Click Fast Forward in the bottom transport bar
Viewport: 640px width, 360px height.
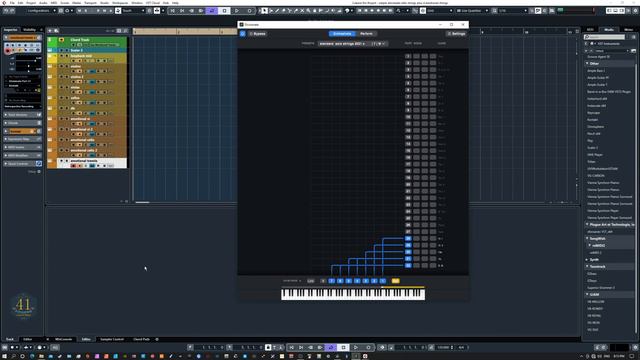(x=320, y=347)
